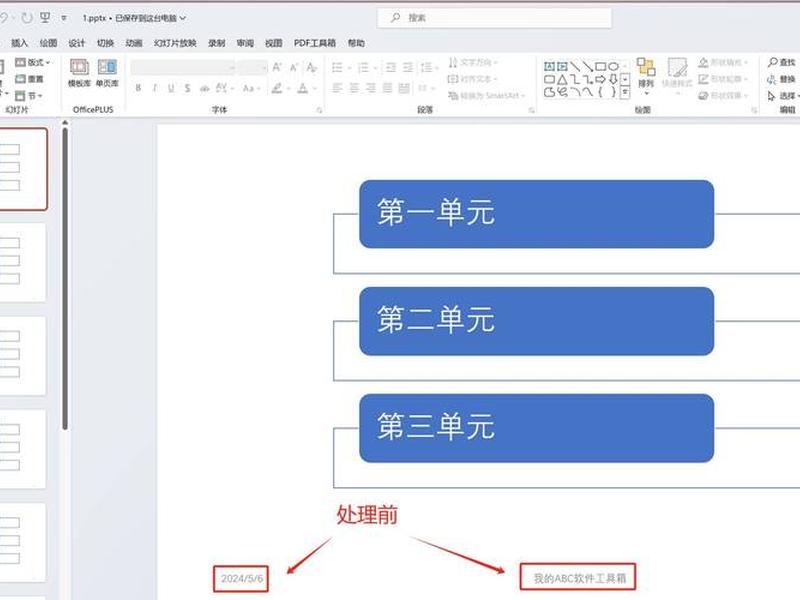Toggle Italic formatting
This screenshot has height=600, width=800.
[155, 88]
